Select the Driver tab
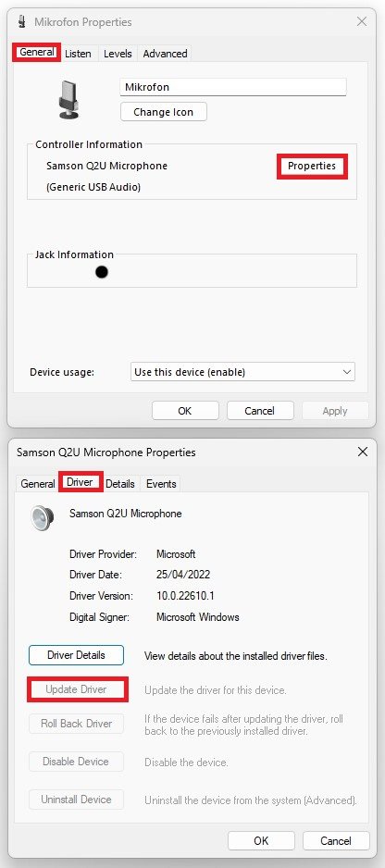 point(80,482)
